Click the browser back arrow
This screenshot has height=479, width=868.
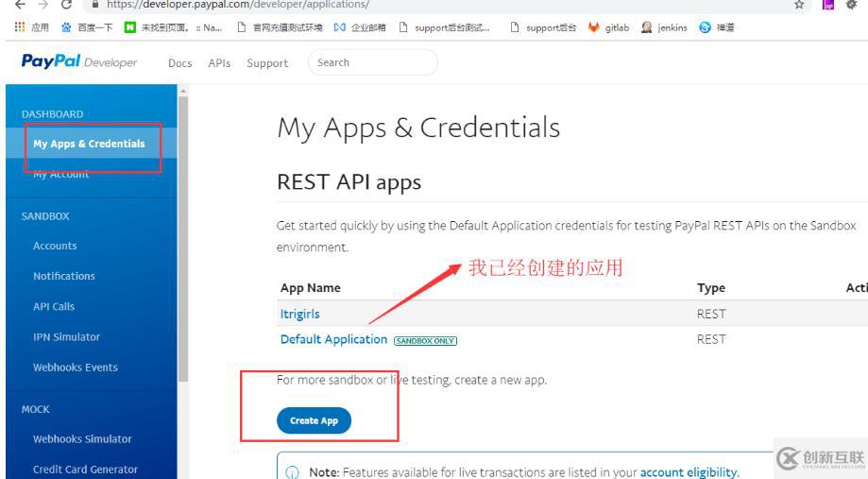tap(20, 5)
